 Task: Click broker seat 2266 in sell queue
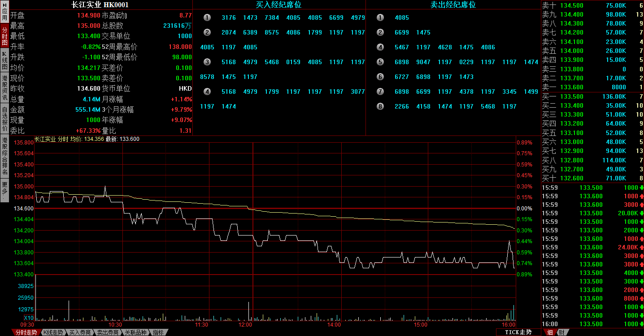point(402,106)
